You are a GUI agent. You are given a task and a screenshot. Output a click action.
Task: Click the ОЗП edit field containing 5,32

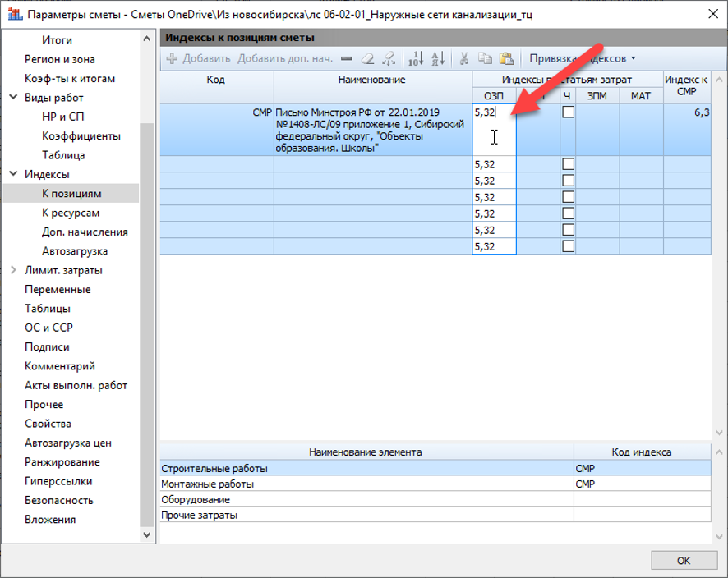click(494, 130)
